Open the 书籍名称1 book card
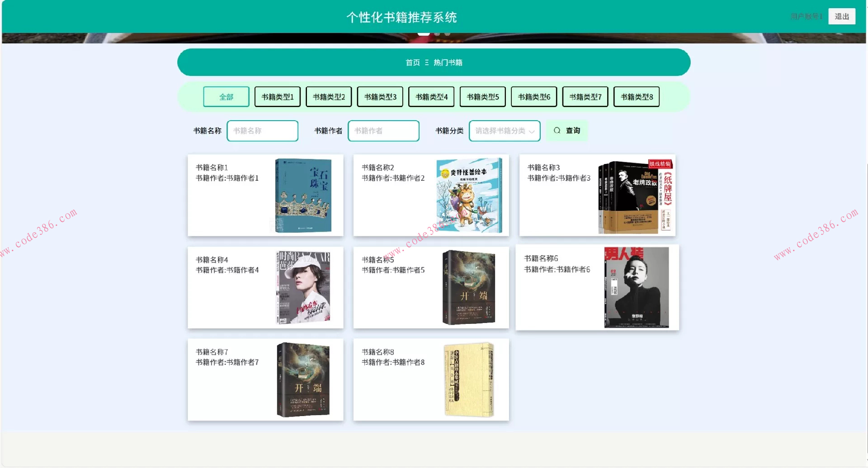This screenshot has width=868, height=468. (x=265, y=195)
